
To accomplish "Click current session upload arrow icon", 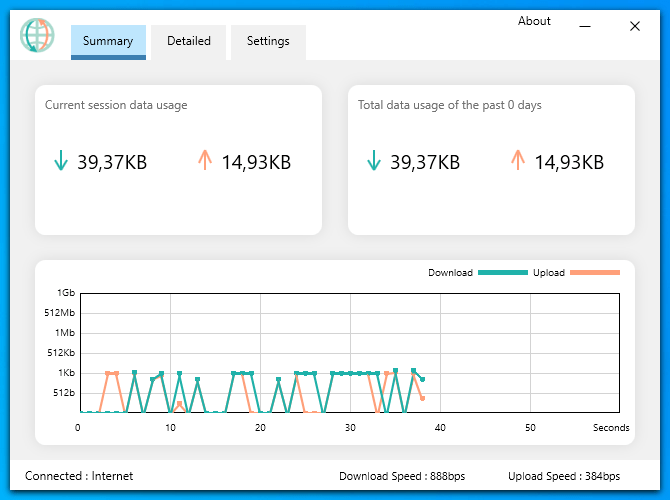I will click(x=205, y=161).
